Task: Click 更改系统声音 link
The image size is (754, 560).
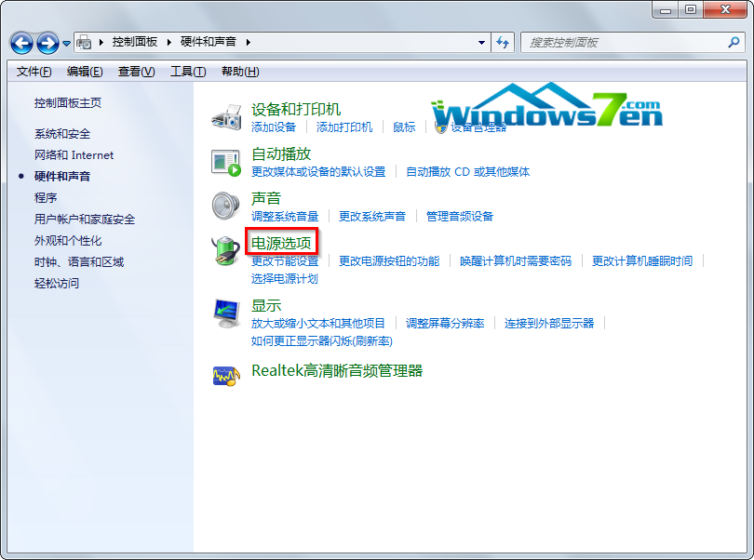Action: 372,217
